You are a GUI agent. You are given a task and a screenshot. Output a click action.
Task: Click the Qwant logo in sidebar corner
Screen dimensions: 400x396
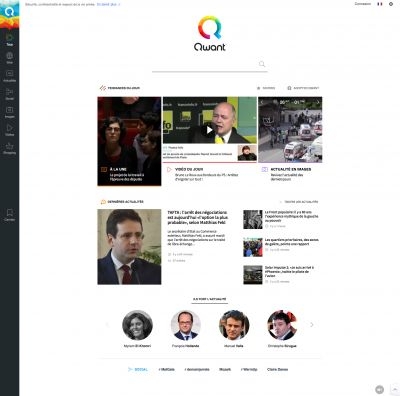point(9,12)
